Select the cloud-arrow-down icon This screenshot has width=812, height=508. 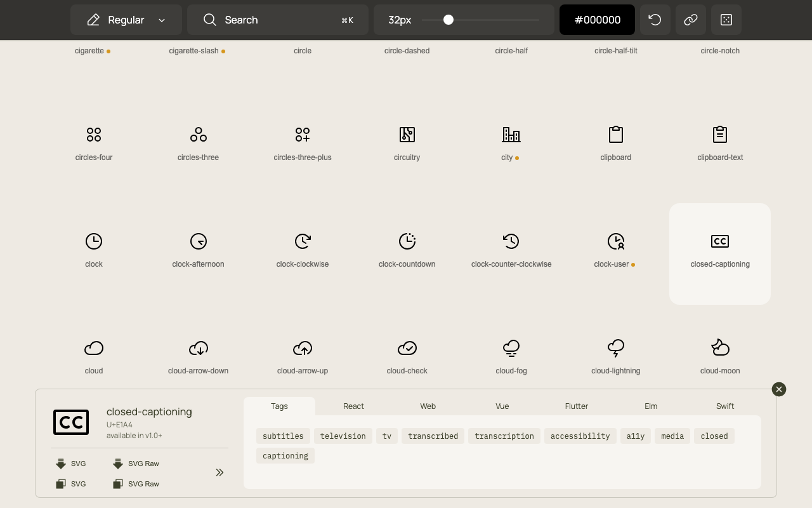pos(199,348)
